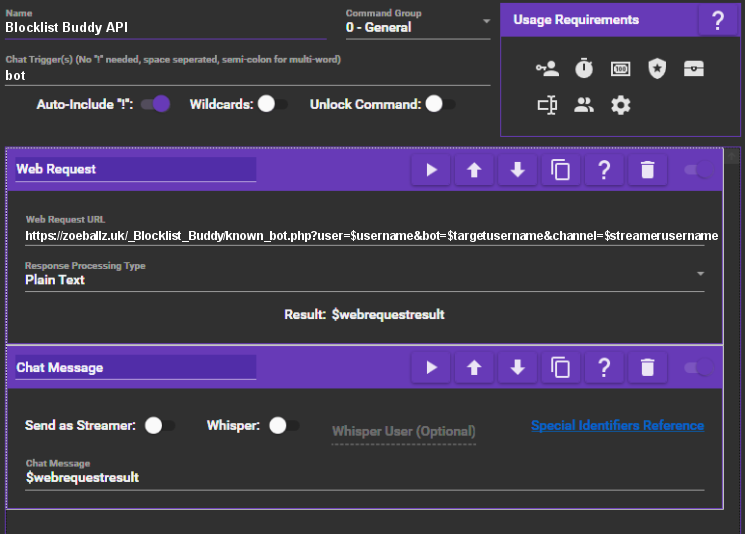
Task: Duplicate the Web Request action
Action: (x=561, y=170)
